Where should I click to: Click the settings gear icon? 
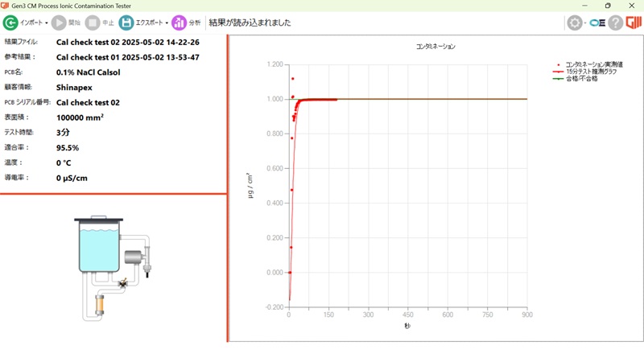574,23
